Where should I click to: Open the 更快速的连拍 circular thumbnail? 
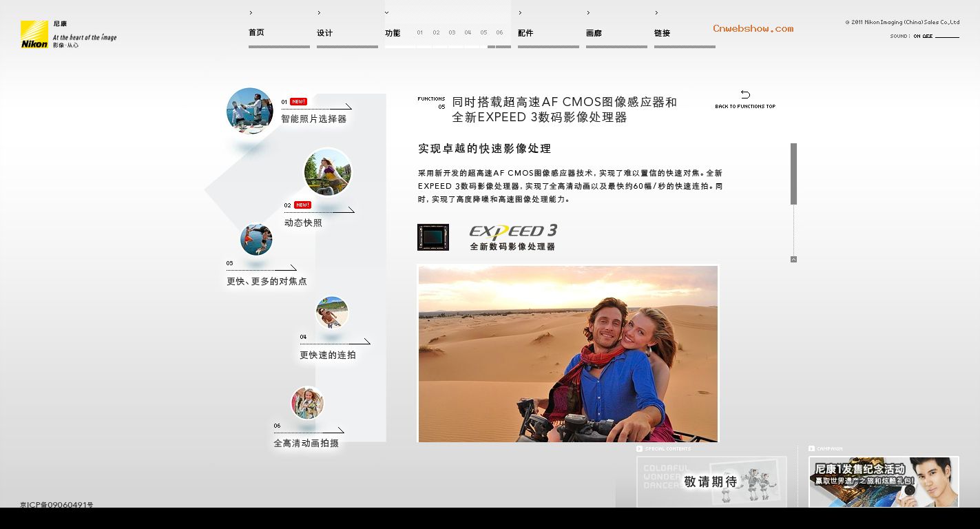[x=332, y=313]
